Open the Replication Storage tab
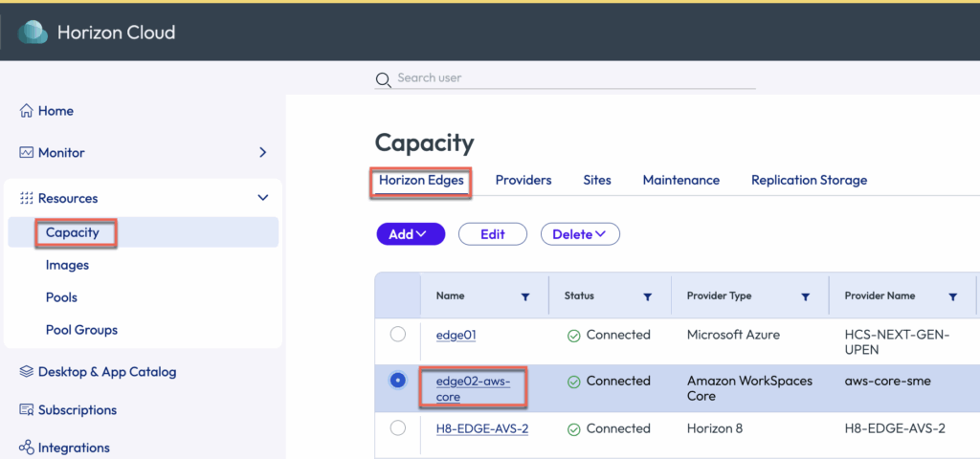 click(809, 180)
